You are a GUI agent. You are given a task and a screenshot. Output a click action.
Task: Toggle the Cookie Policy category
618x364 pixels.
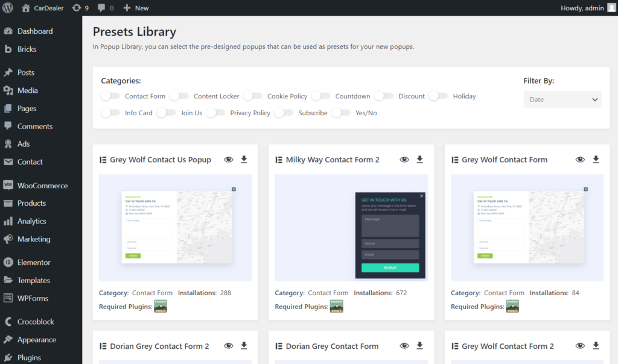(253, 96)
